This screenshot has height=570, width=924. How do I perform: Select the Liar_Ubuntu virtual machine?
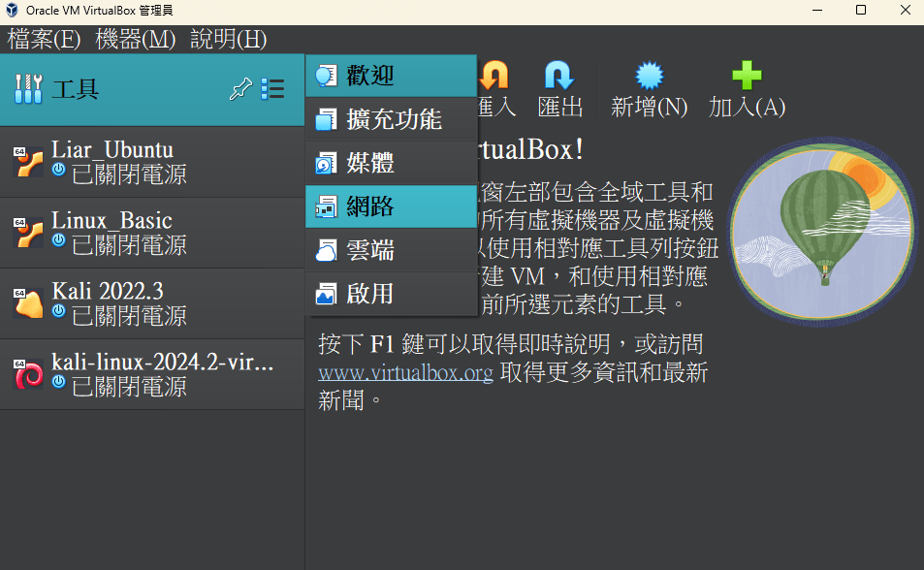152,162
